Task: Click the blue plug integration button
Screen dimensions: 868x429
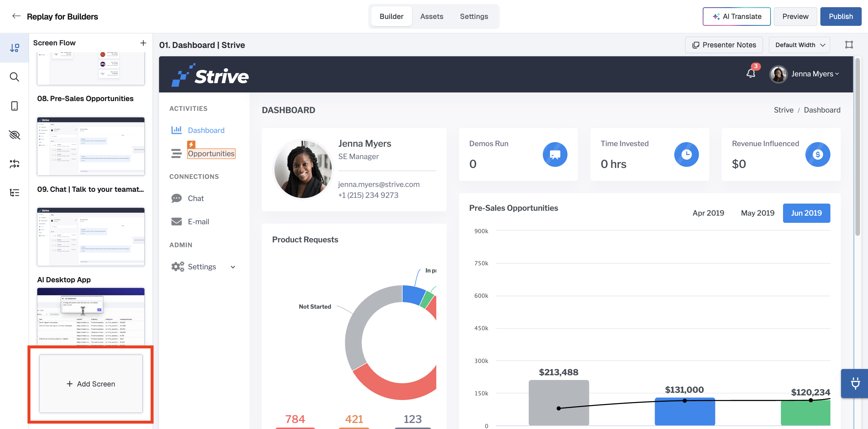Action: click(855, 384)
